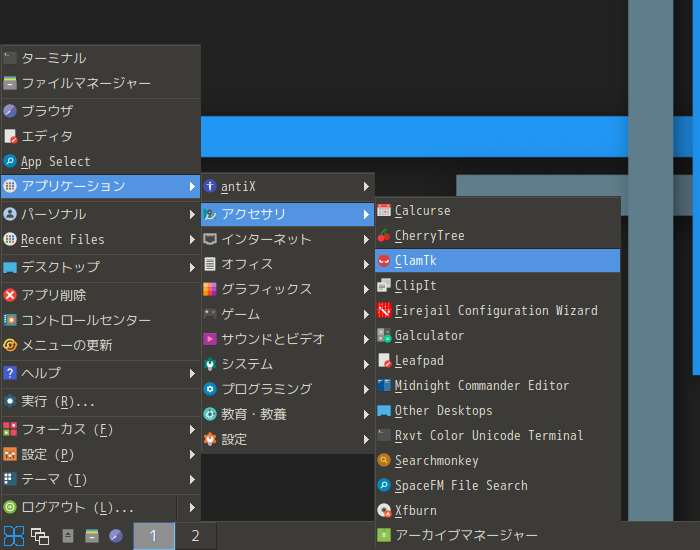
Task: Select アプリ削除 menu item
Action: click(x=101, y=295)
